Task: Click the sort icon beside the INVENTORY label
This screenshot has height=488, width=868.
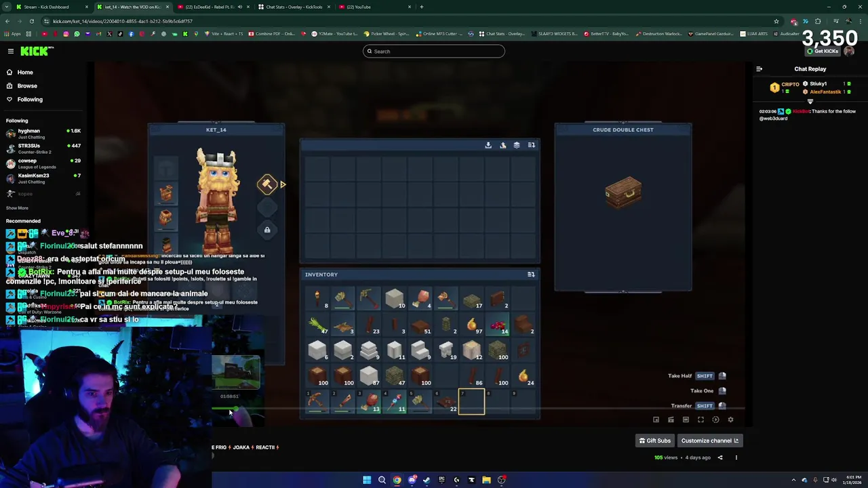Action: coord(531,274)
